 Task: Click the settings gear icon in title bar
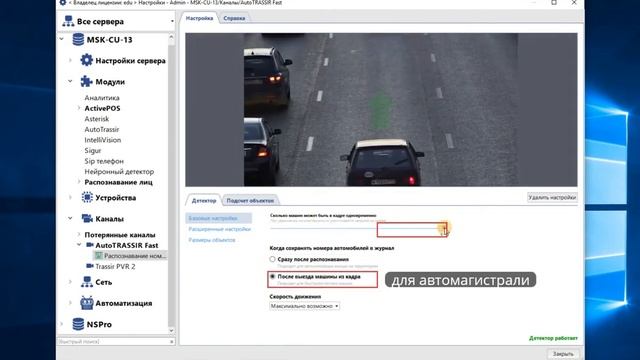[63, 2]
